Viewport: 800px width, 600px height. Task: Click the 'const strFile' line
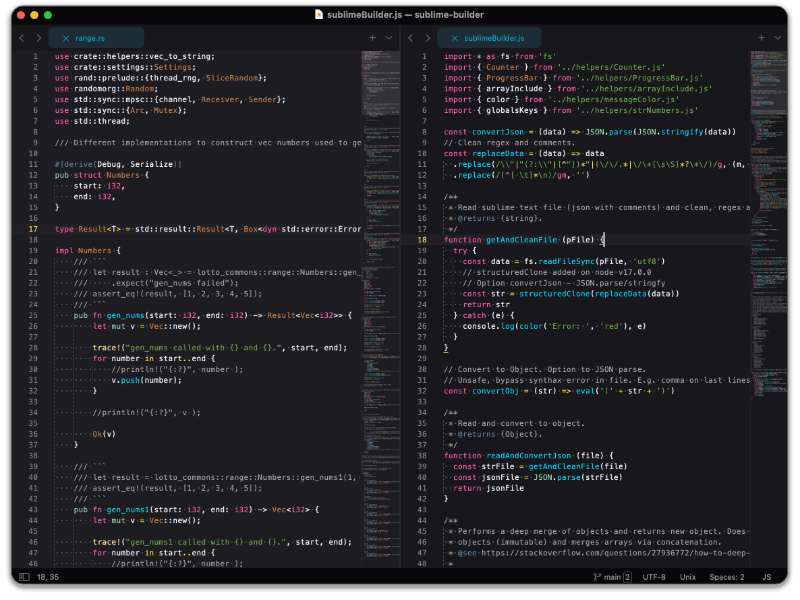click(x=540, y=466)
